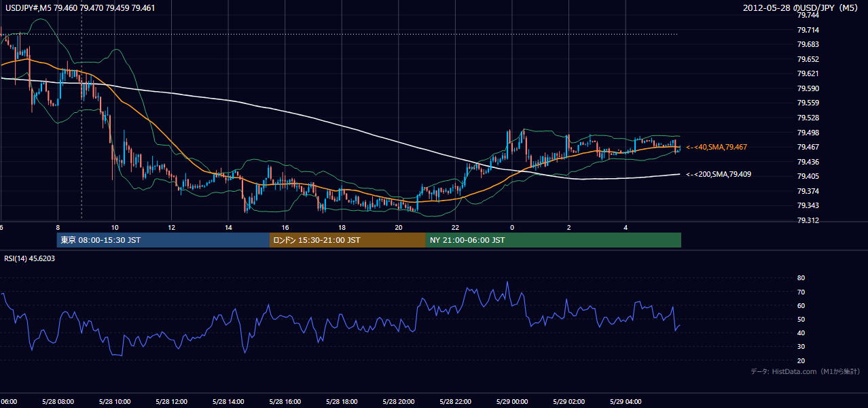Click price axis label 79.590
Viewport: 868px width, 408px height.
point(807,88)
